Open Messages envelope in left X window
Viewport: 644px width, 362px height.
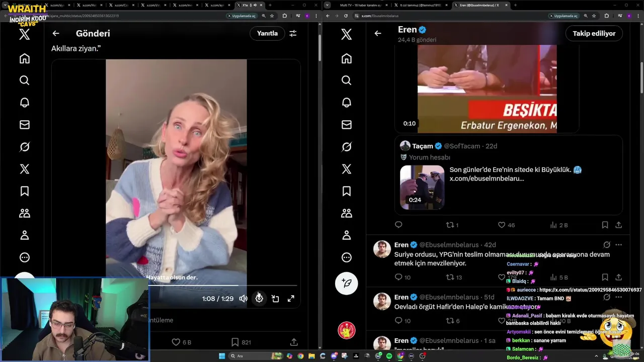tap(24, 125)
